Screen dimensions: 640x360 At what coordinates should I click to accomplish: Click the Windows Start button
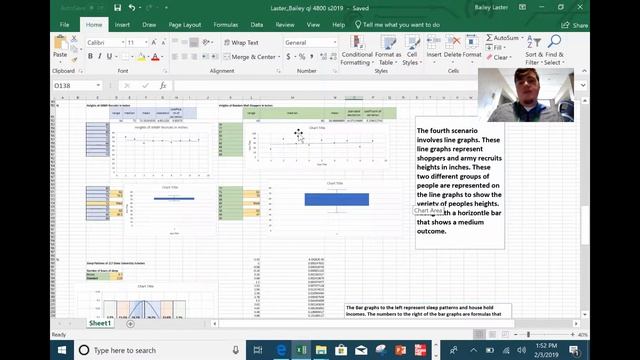(x=62, y=350)
